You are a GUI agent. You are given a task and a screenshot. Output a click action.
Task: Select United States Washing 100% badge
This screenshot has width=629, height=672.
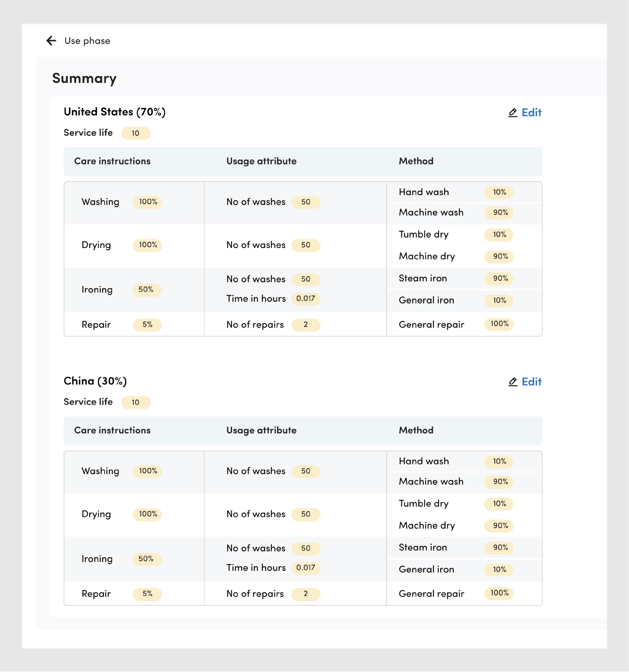pos(148,202)
